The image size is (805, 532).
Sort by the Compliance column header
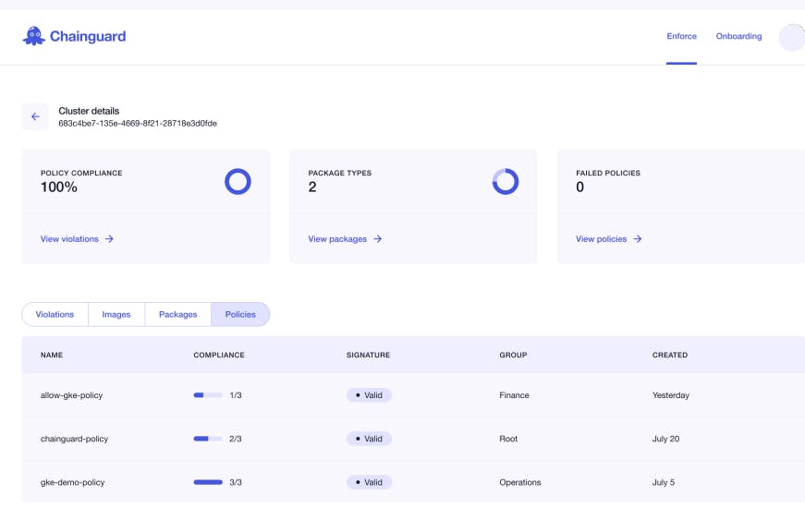point(219,355)
